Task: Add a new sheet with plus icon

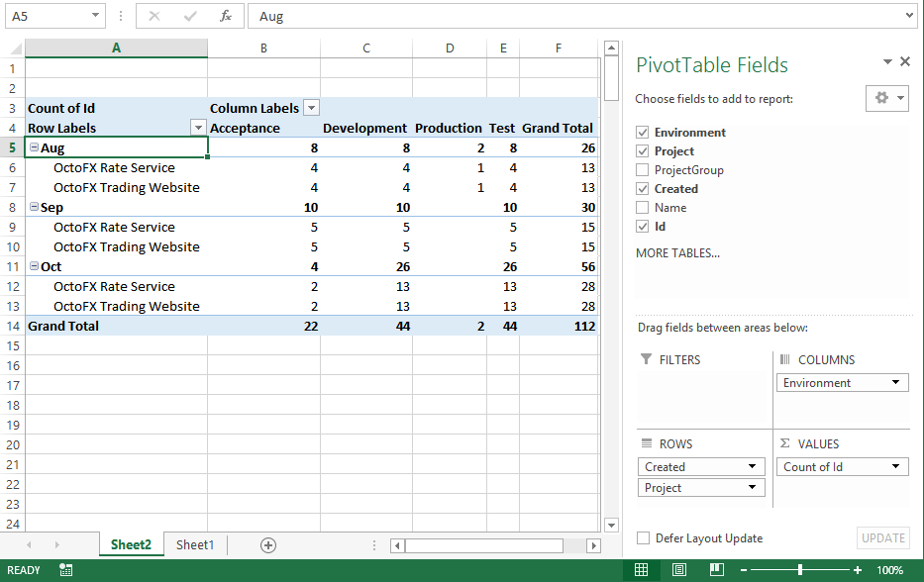Action: pos(268,545)
